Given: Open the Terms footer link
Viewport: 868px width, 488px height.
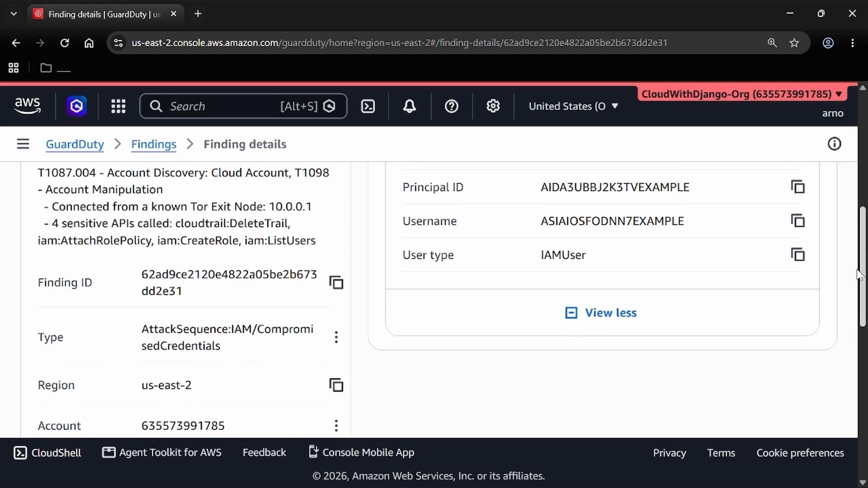Looking at the screenshot, I should (x=721, y=453).
